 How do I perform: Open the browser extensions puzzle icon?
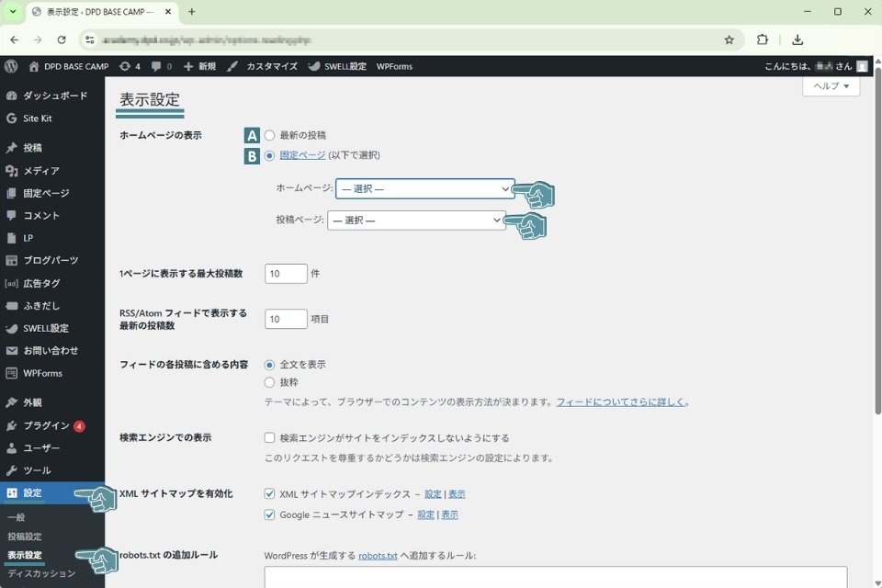pyautogui.click(x=762, y=40)
